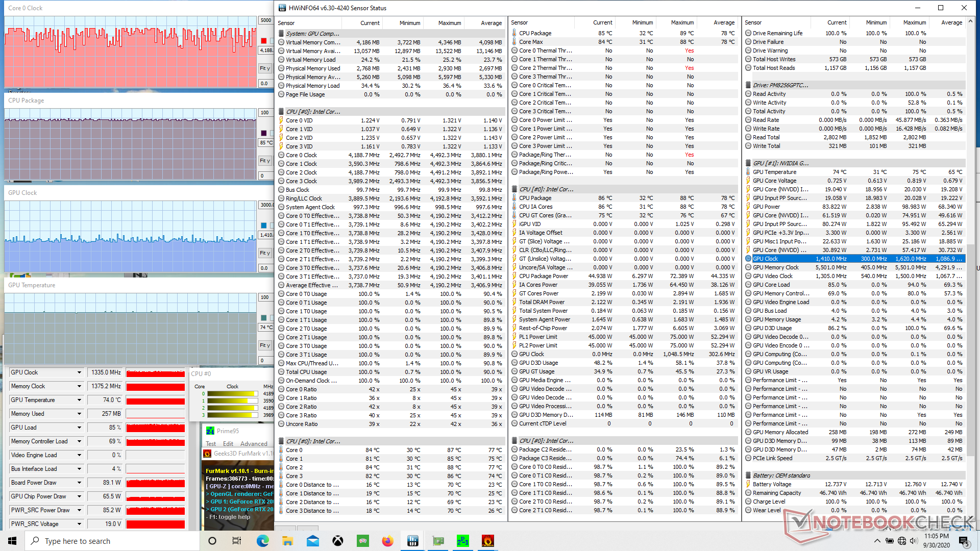Click the System GPU Comp chip icon
This screenshot has width=980, height=551.
(281, 34)
